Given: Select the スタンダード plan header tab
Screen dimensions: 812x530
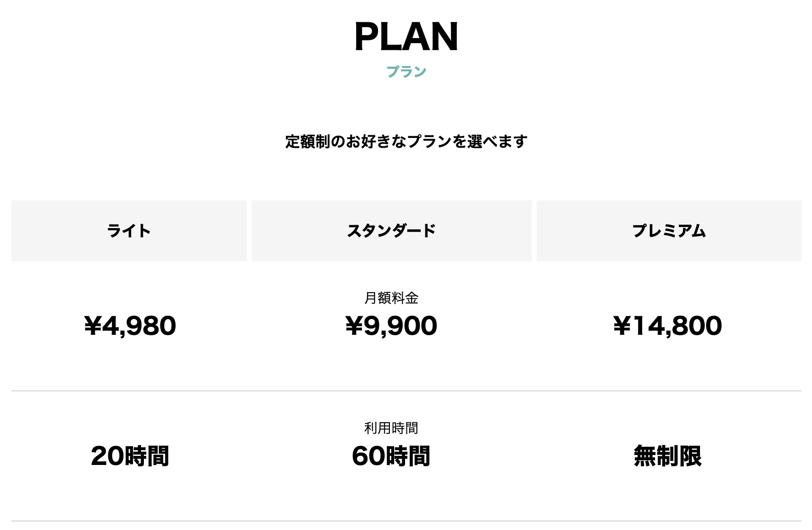Looking at the screenshot, I should [391, 231].
